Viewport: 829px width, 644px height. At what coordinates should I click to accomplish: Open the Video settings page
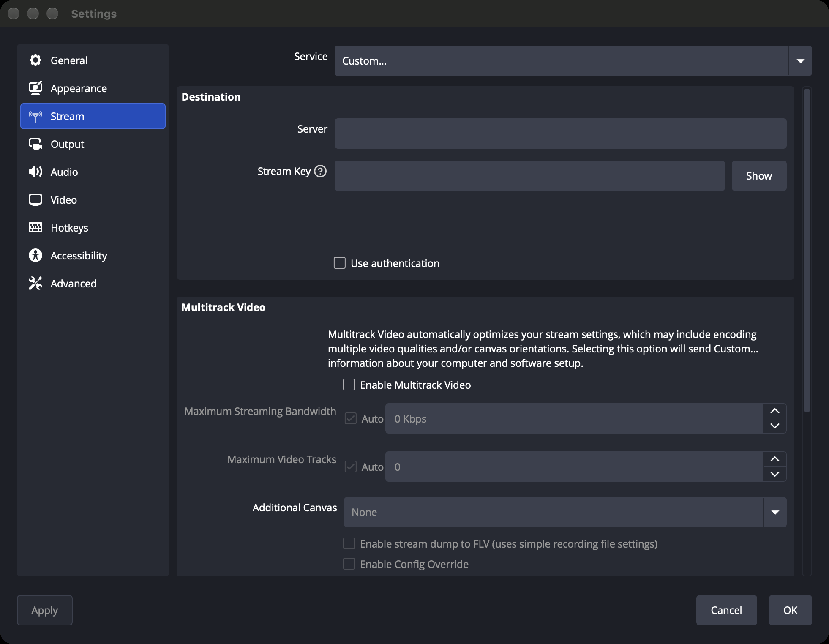tap(93, 200)
